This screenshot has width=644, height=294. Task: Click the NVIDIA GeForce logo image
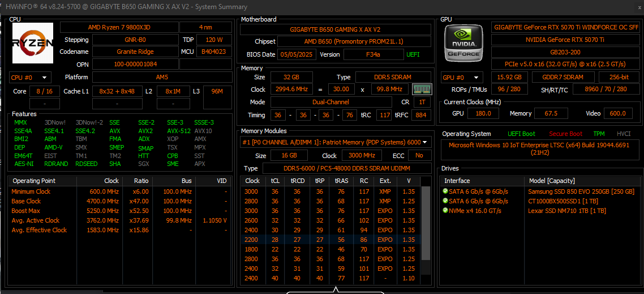(464, 43)
